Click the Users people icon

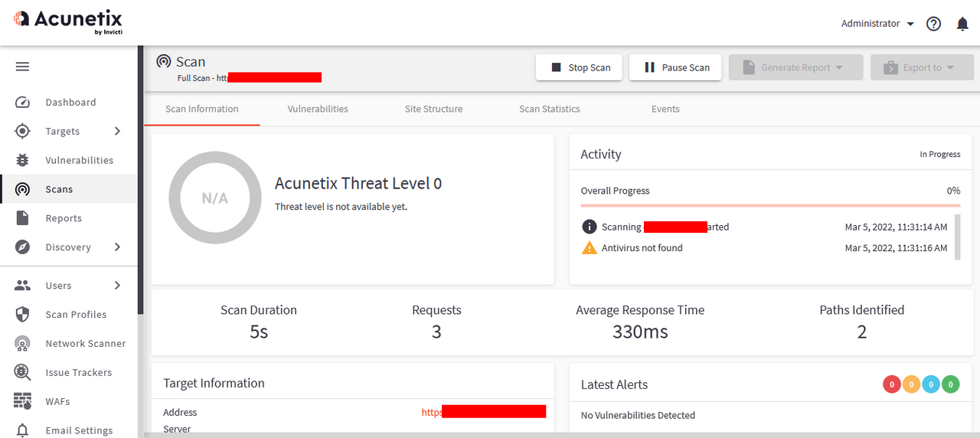(22, 286)
